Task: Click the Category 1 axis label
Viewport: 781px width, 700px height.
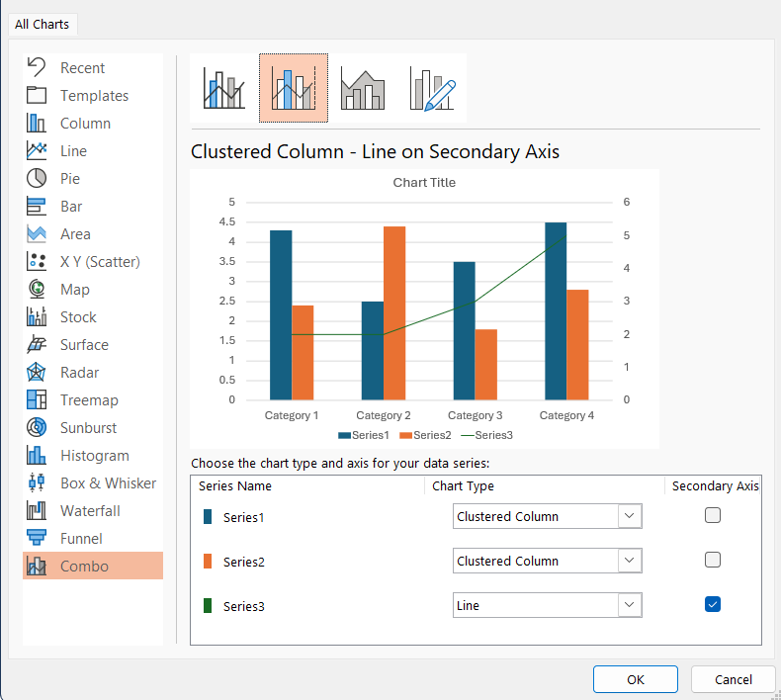Action: coord(292,415)
